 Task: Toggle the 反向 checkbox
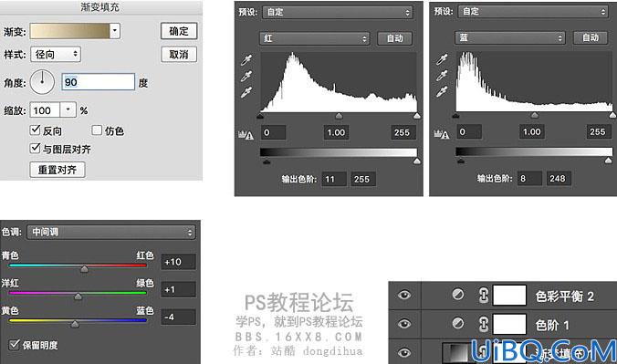35,130
